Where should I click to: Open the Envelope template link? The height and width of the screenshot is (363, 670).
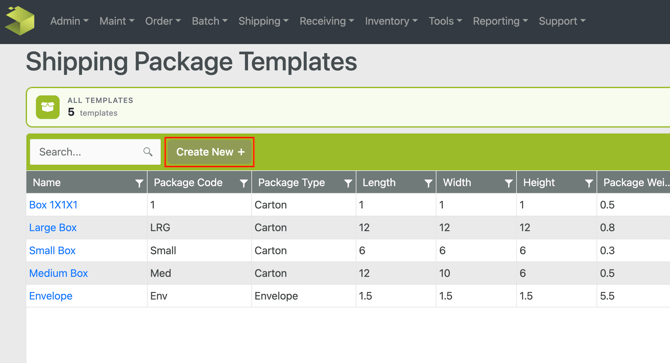click(x=50, y=296)
